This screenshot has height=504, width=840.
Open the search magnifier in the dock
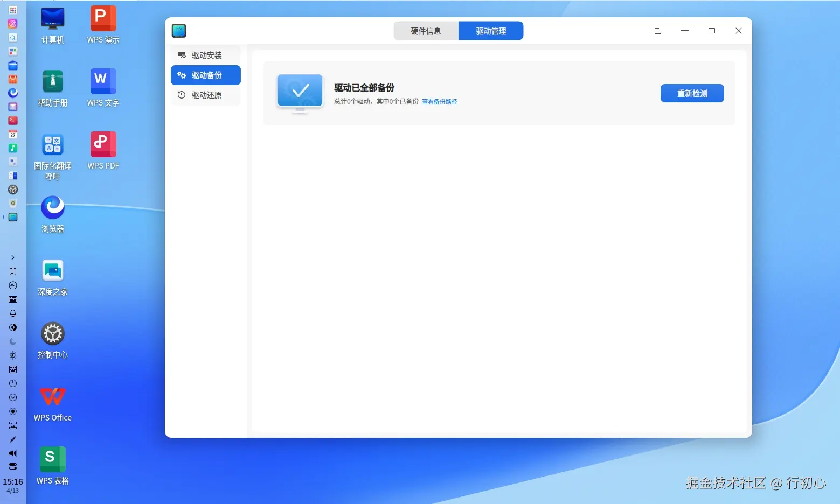pyautogui.click(x=13, y=38)
